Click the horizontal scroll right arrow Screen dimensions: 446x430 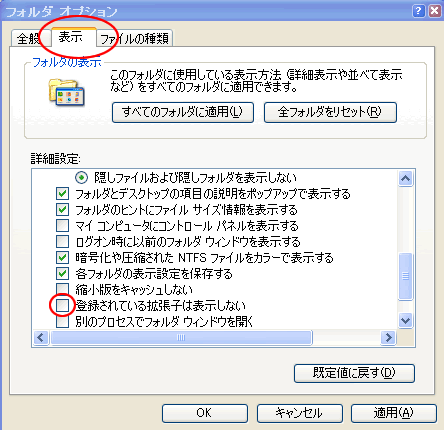[388, 338]
